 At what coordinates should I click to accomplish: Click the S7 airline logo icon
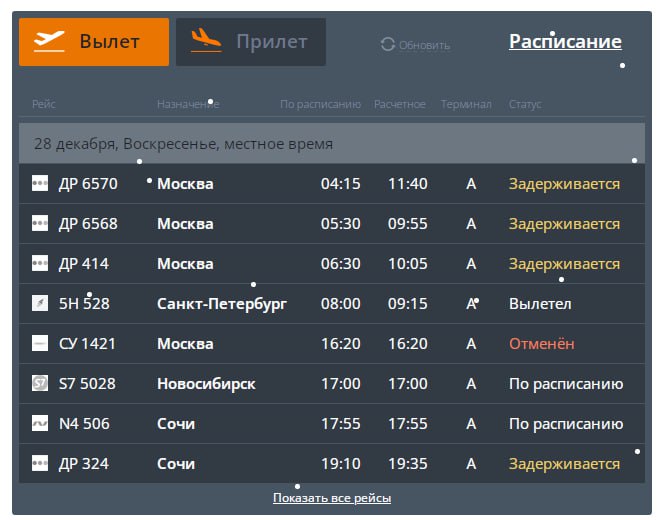pos(40,383)
